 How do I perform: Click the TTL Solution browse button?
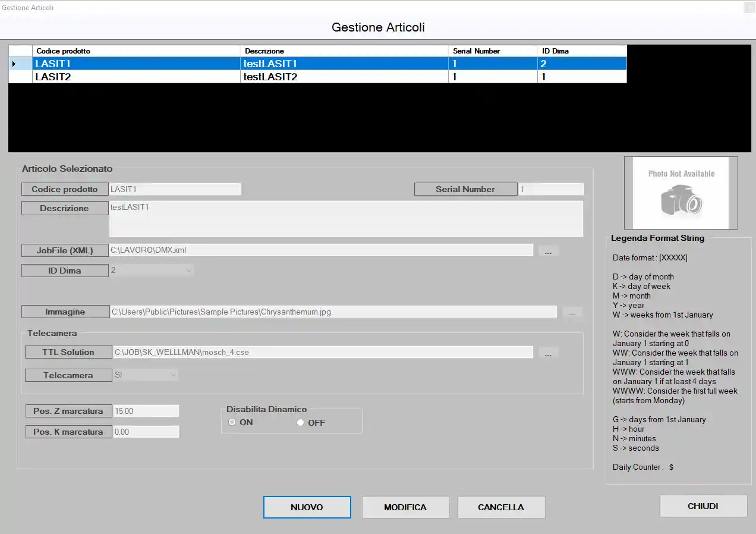[548, 353]
